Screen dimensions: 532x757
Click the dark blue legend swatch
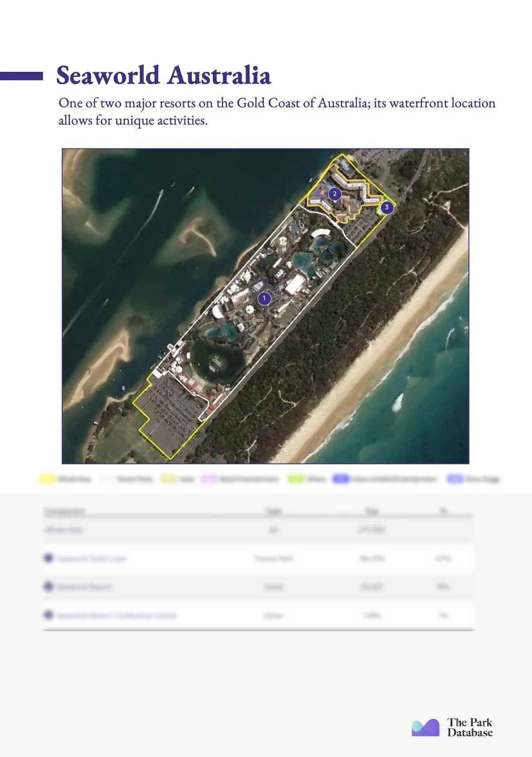tap(340, 479)
